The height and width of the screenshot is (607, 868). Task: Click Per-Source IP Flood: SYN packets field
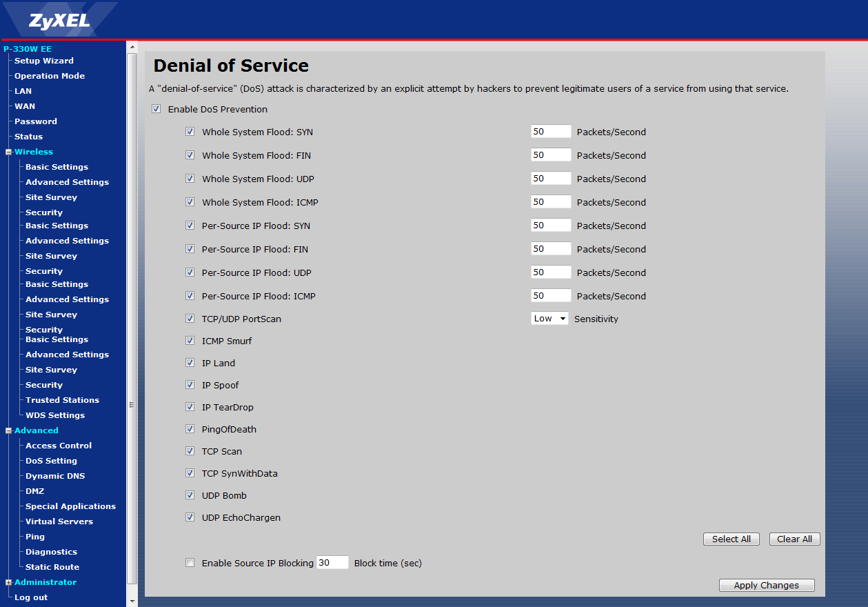(x=551, y=226)
